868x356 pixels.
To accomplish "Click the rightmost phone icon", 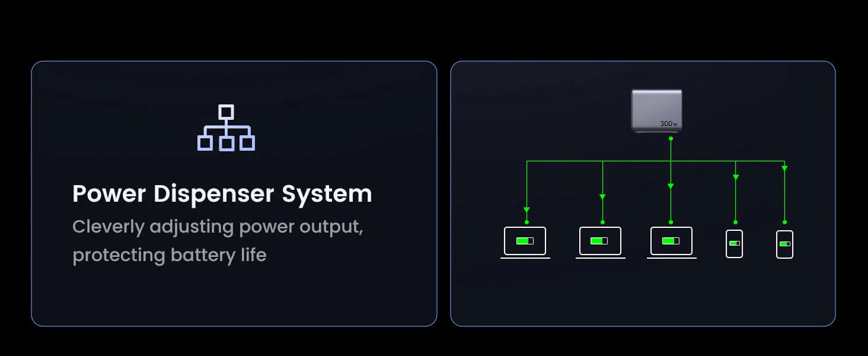I will pos(785,244).
